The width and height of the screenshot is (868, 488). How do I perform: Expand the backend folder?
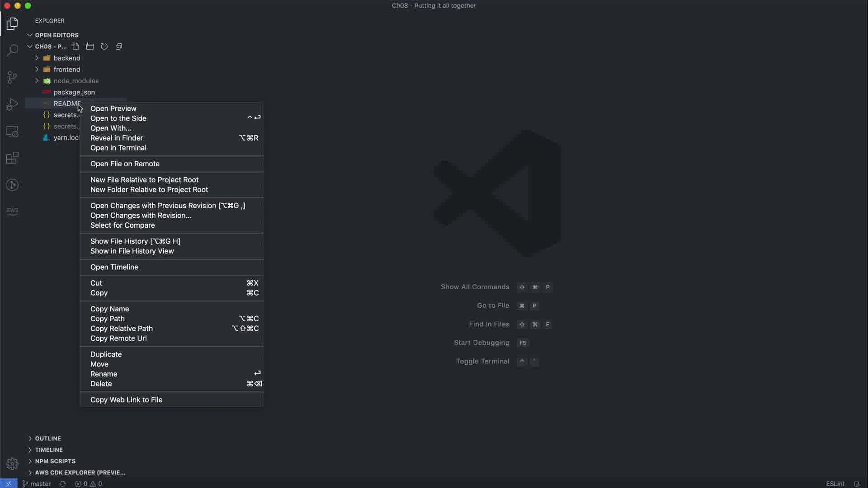coord(66,58)
